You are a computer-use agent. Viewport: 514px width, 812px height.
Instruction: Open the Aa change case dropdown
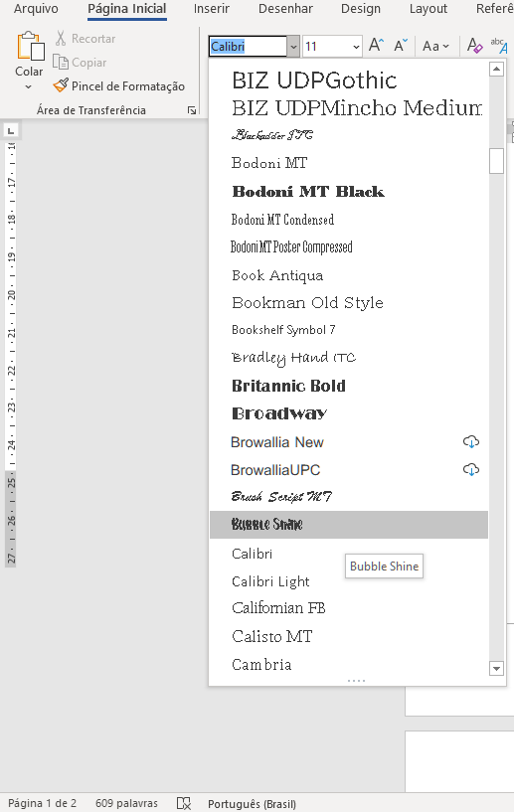pyautogui.click(x=435, y=46)
